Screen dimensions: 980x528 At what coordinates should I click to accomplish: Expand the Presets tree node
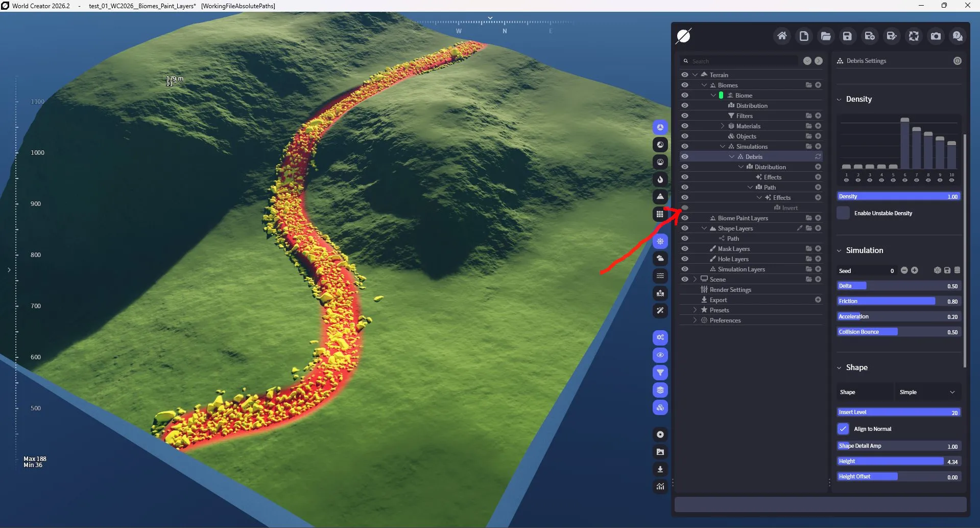tap(695, 310)
